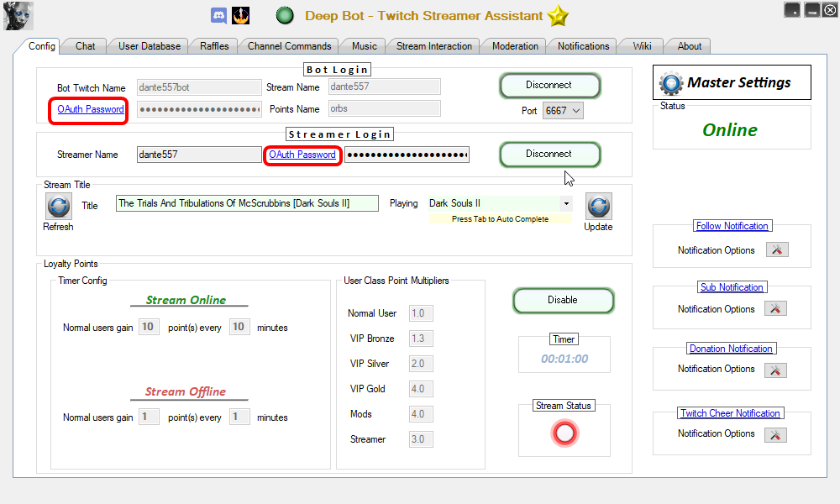Click the Sub Notification link

732,287
